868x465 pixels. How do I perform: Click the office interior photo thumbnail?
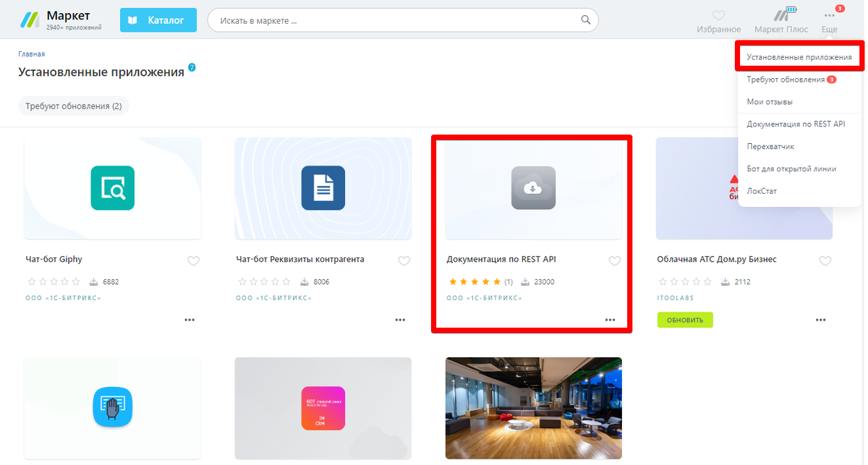(x=533, y=407)
